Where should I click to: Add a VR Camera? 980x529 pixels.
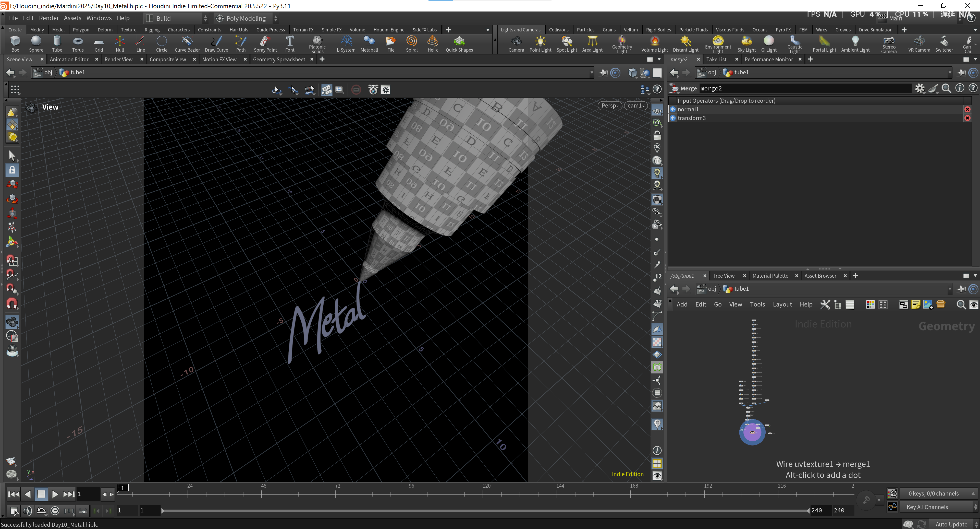pos(919,44)
